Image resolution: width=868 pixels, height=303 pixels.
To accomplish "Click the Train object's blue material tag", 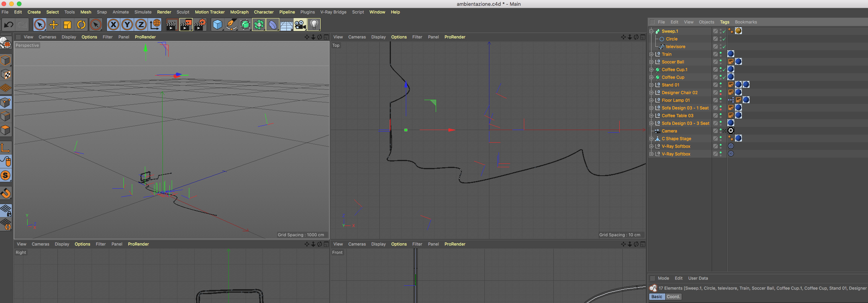I will (731, 54).
